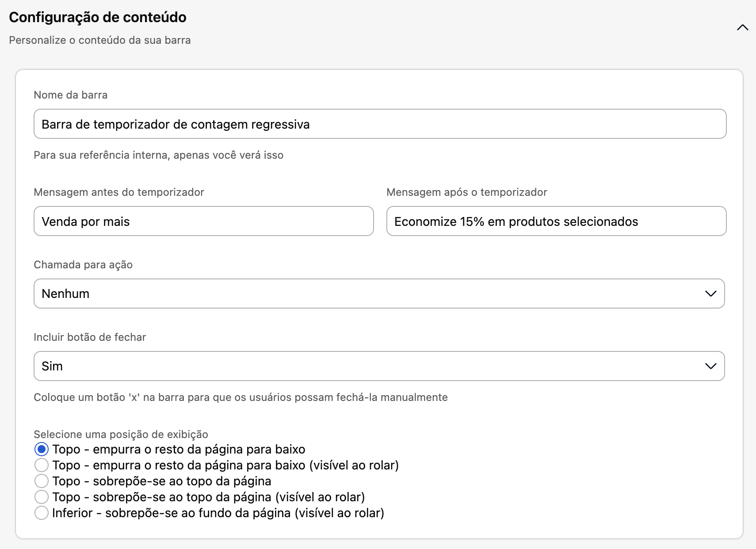
Task: Click the 'Mensagem antes do temporizador' label
Action: tap(119, 192)
